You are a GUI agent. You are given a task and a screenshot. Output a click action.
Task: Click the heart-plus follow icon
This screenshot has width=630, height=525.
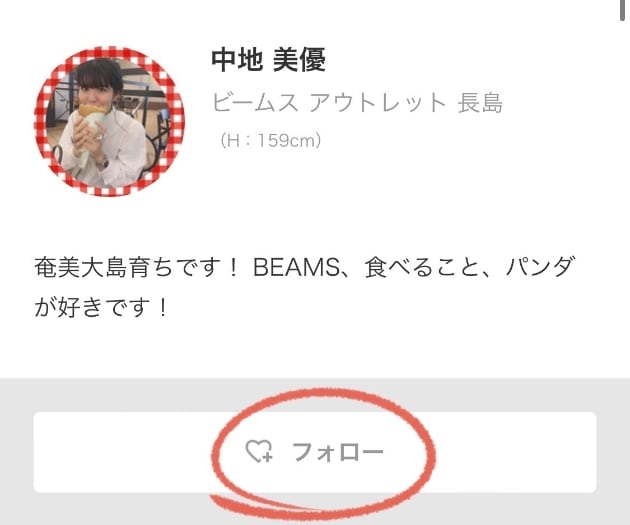point(259,451)
